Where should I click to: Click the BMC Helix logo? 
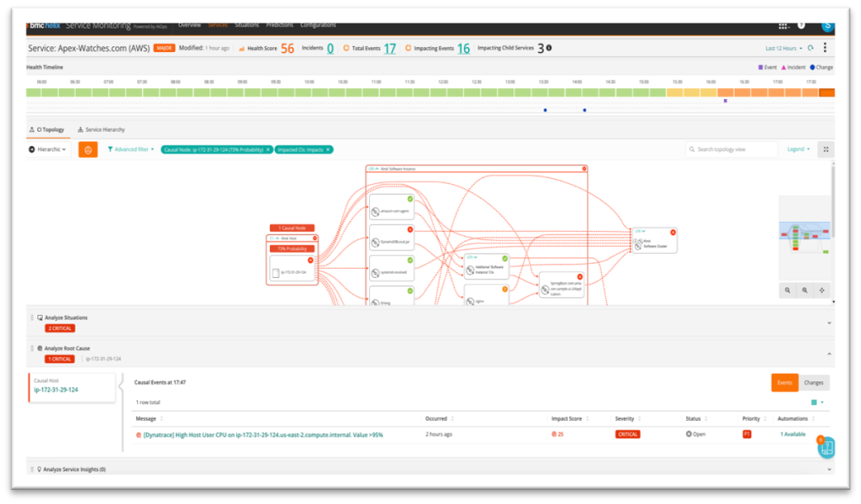(x=44, y=26)
